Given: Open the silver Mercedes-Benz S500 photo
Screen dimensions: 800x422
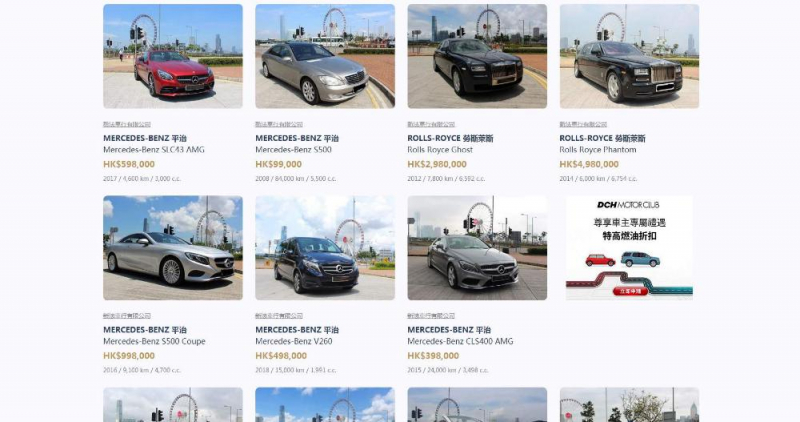Looking at the screenshot, I should 325,56.
